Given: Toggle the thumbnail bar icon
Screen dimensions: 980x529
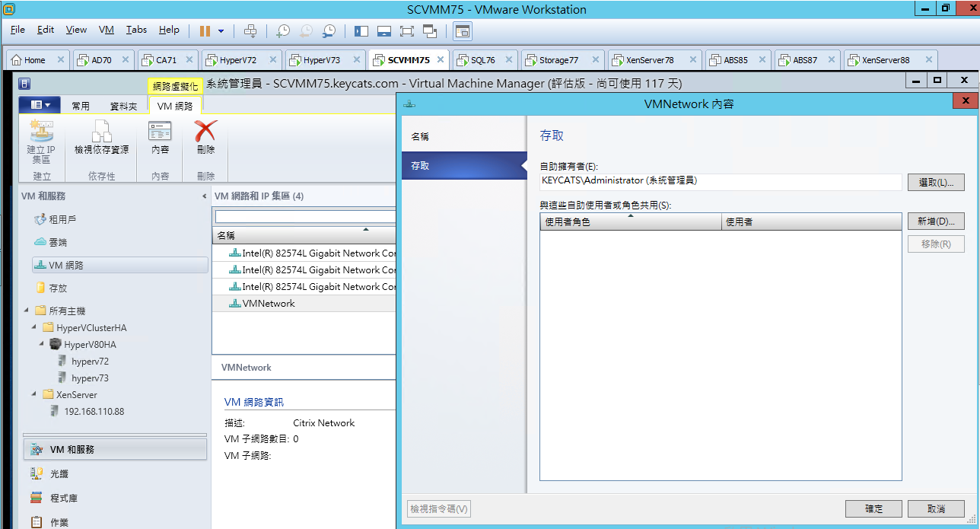Looking at the screenshot, I should (384, 30).
